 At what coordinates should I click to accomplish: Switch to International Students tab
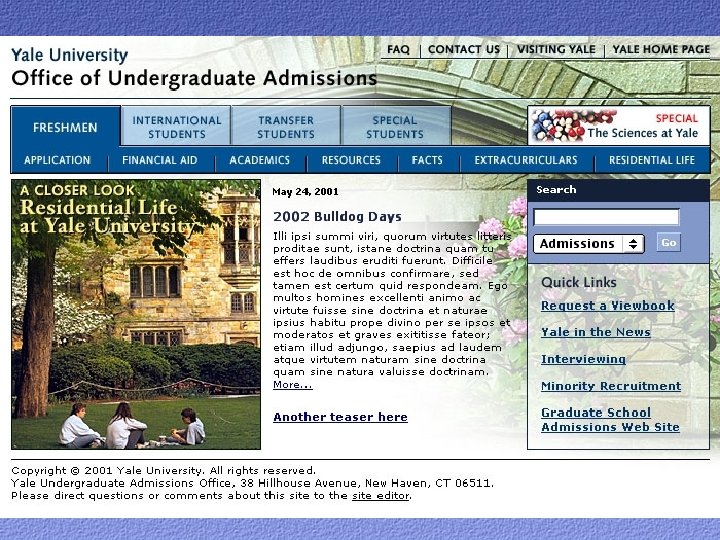tap(176, 127)
